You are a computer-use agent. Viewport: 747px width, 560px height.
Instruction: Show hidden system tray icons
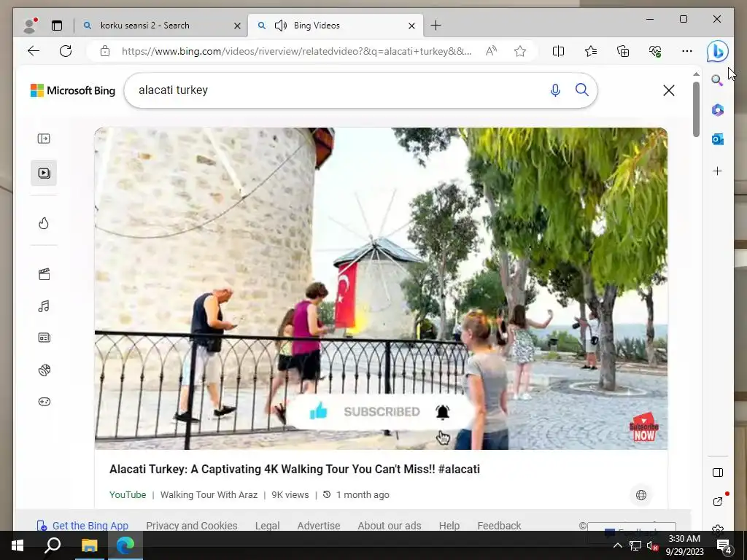617,545
